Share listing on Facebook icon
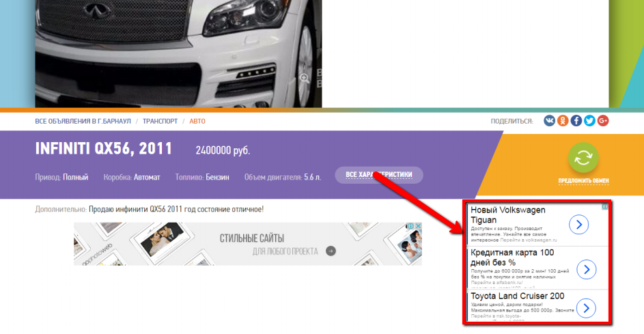644x334 pixels. (576, 120)
